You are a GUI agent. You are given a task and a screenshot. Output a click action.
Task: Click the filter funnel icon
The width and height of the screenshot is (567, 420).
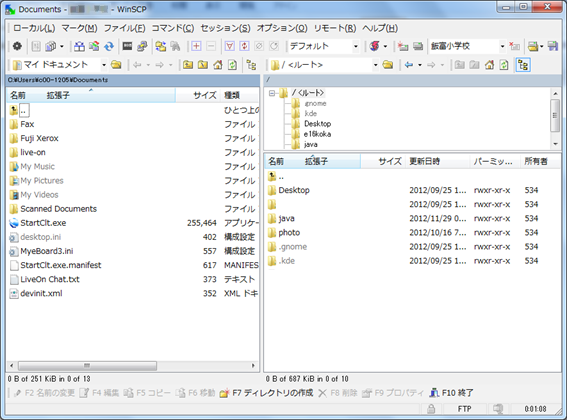click(x=230, y=46)
